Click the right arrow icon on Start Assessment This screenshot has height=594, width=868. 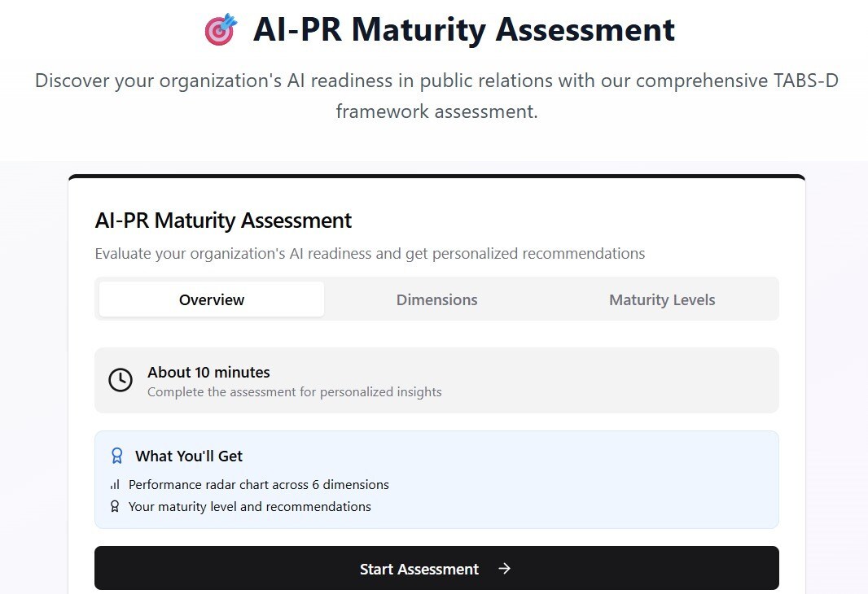[x=504, y=569]
